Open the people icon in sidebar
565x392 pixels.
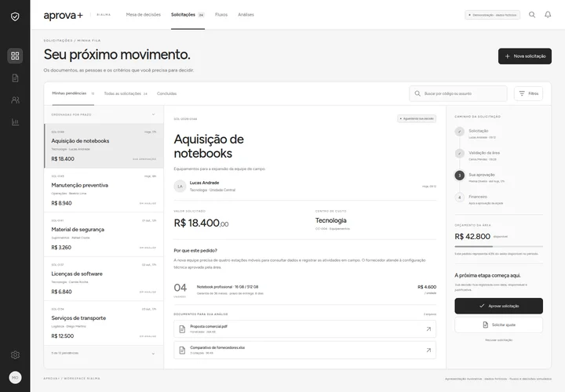pos(15,100)
